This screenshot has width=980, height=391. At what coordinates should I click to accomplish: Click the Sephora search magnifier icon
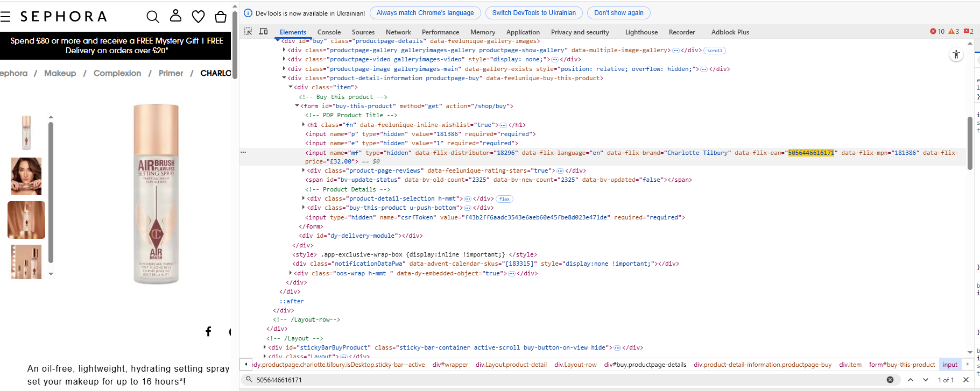click(x=153, y=17)
